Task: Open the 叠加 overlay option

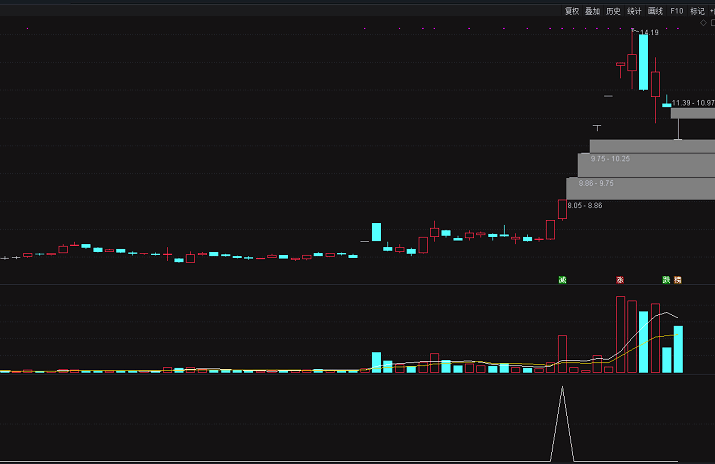Action: point(592,11)
